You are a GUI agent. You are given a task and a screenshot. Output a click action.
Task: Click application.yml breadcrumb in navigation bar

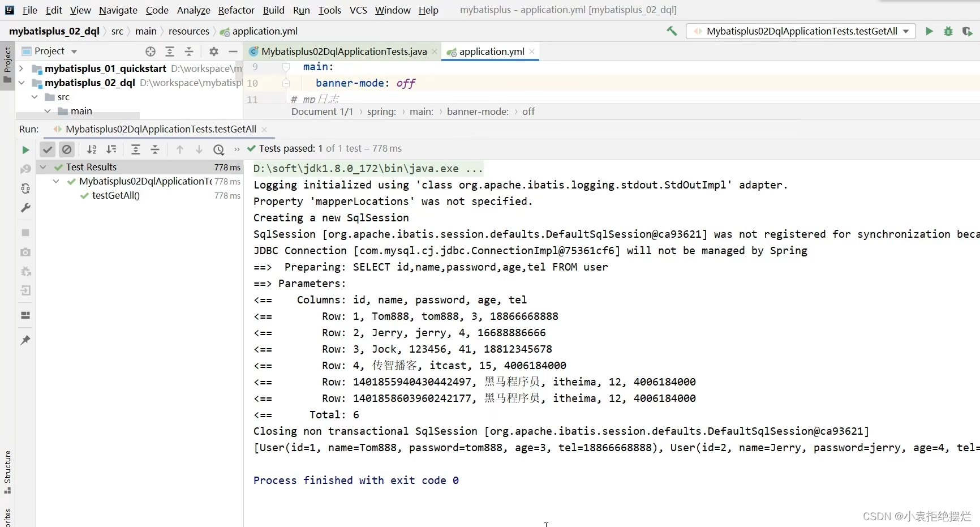259,31
